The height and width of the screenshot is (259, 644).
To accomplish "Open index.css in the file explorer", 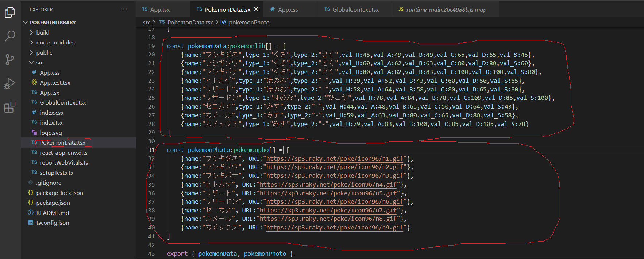I will [78, 113].
